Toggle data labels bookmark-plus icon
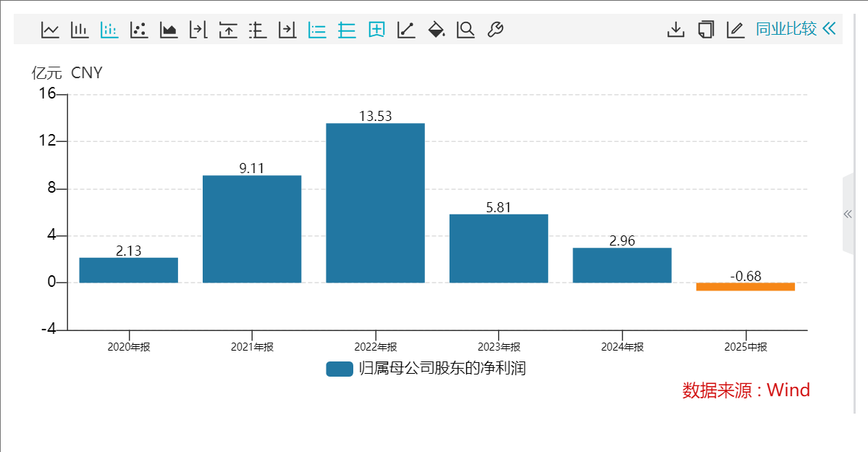Image resolution: width=868 pixels, height=452 pixels. 376,30
